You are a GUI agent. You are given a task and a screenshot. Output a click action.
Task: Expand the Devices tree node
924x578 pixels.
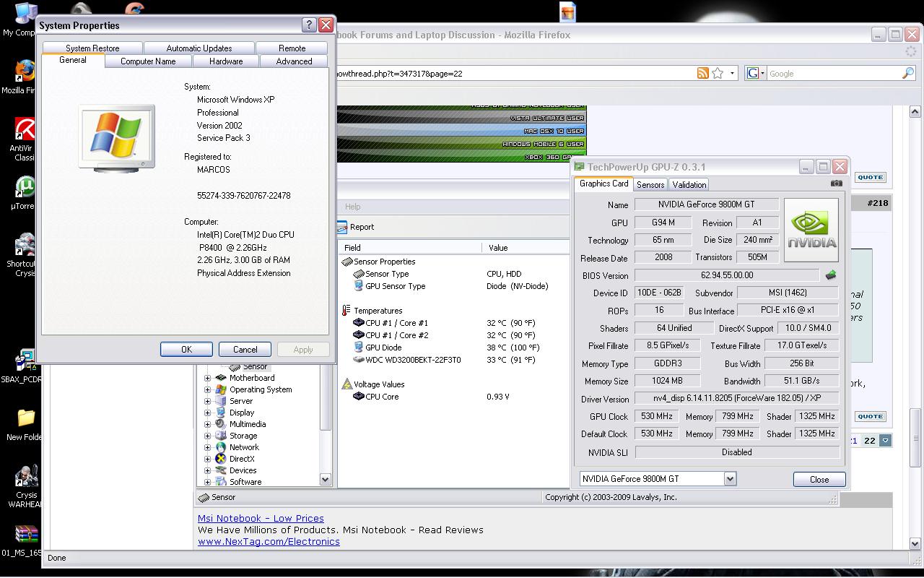[x=208, y=470]
